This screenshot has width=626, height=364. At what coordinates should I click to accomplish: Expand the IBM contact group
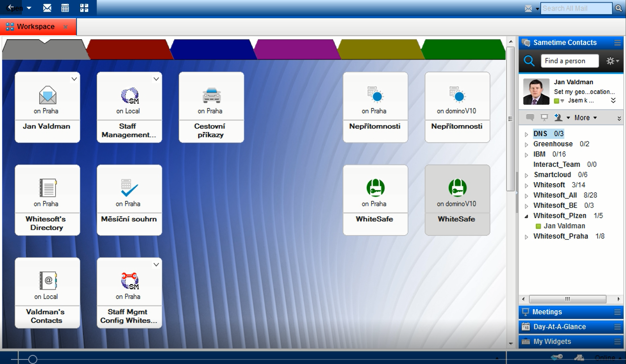tap(526, 155)
